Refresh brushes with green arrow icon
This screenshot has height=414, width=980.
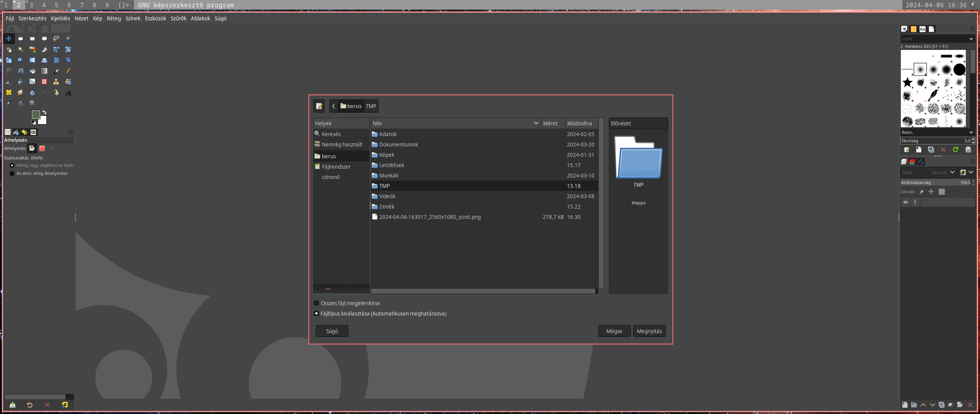(955, 150)
